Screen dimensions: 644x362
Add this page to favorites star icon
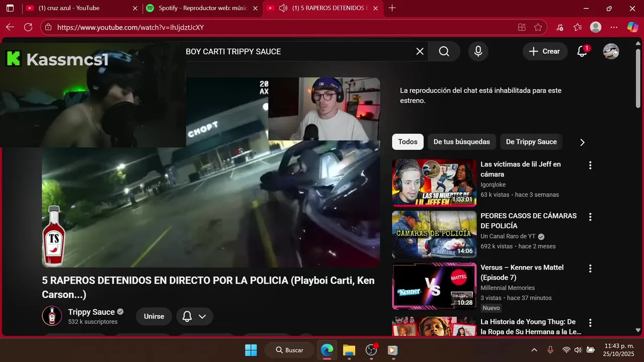538,27
